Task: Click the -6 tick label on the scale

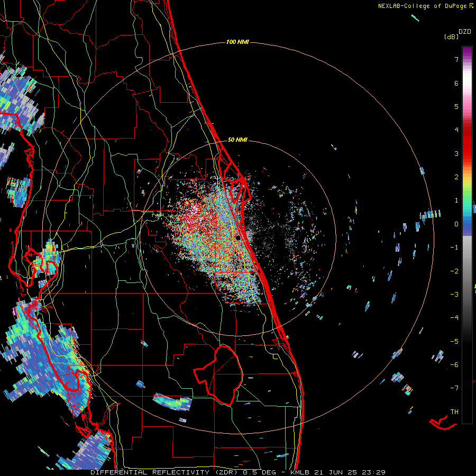Action: (x=454, y=364)
